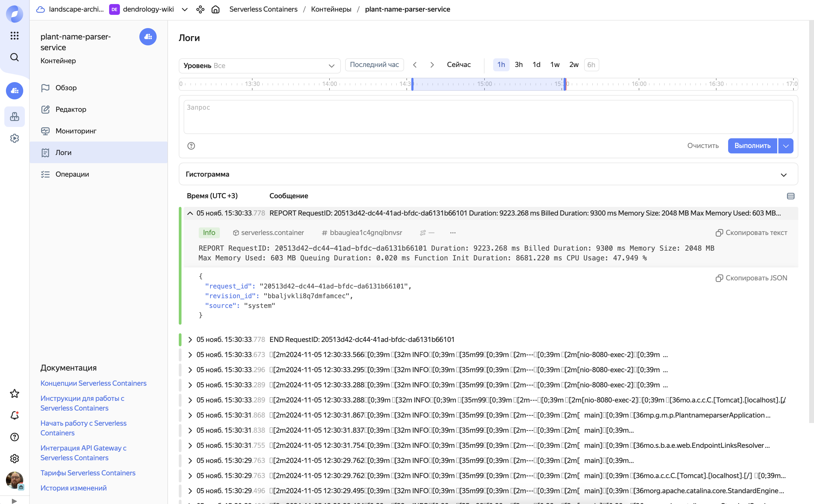Expand the 15:30:31.868 log entry
814x504 pixels.
190,415
